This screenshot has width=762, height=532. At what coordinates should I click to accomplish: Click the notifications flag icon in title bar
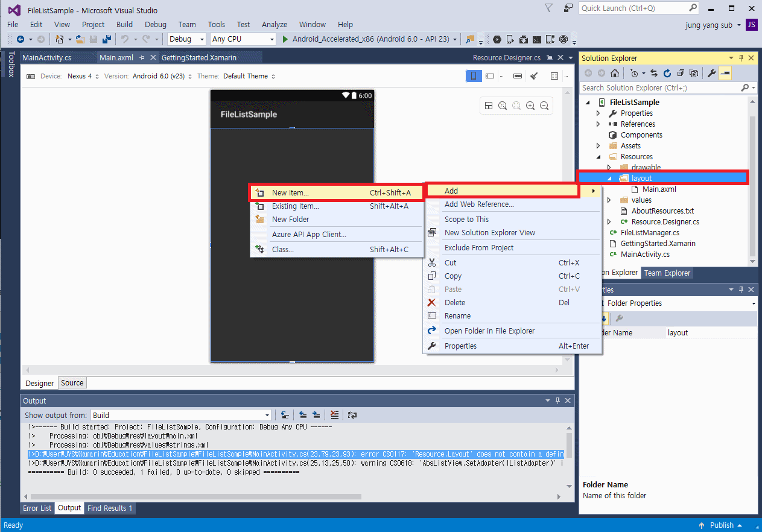(x=548, y=8)
